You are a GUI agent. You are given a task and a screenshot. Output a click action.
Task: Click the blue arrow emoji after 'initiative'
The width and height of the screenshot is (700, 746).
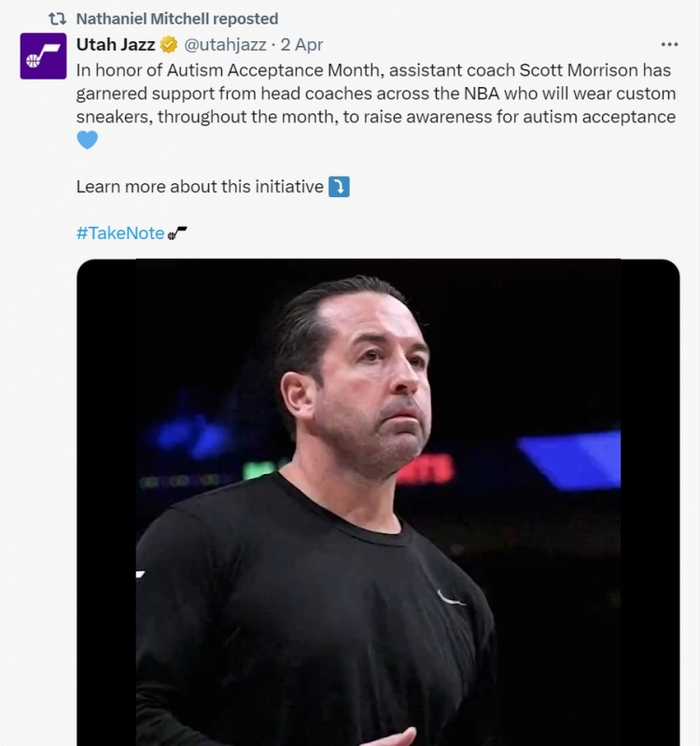(339, 187)
